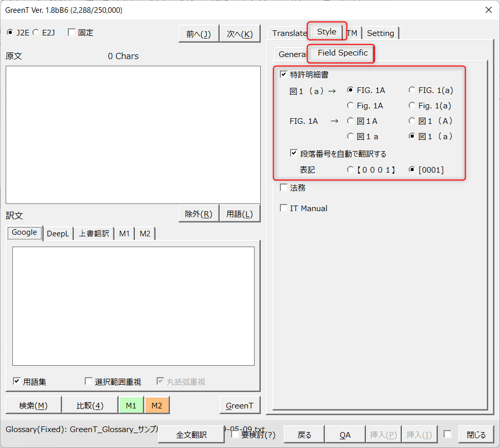This screenshot has width=500, height=448.
Task: Click the 次へ(K) button
Action: click(240, 34)
